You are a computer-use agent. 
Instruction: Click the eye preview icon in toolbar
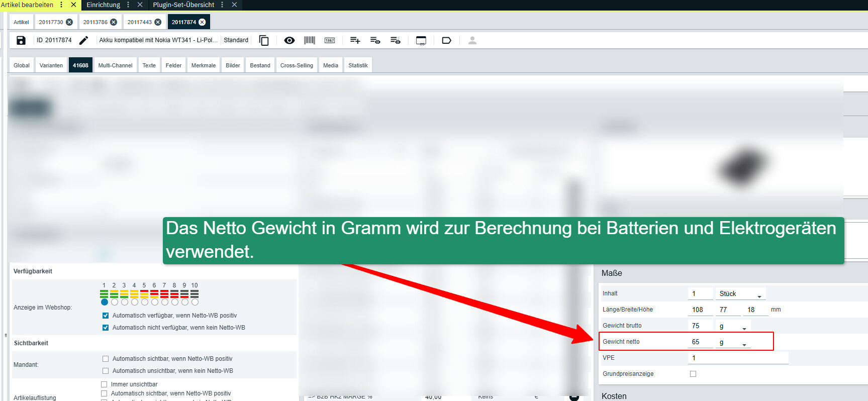pyautogui.click(x=290, y=40)
